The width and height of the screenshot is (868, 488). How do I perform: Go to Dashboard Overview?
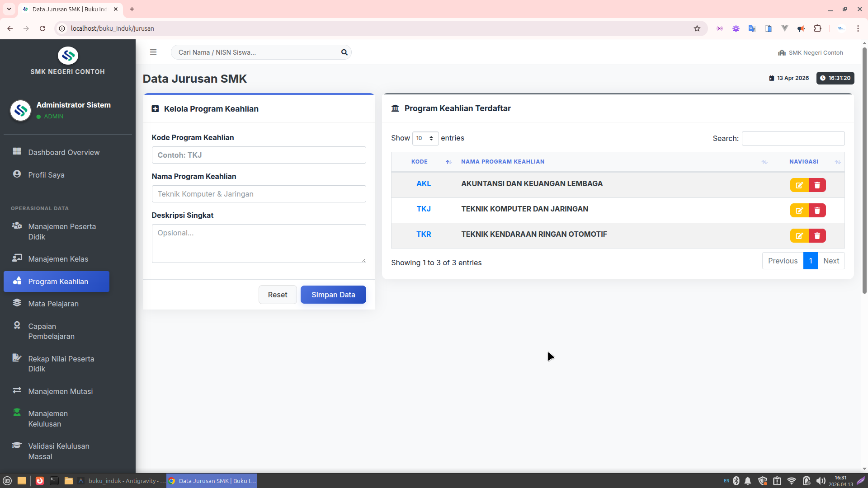coord(64,152)
